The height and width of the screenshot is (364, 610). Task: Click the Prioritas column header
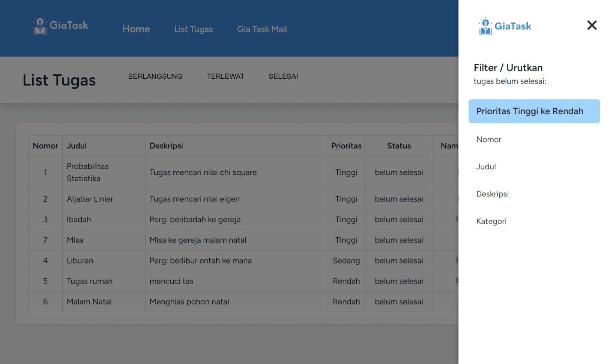[346, 145]
